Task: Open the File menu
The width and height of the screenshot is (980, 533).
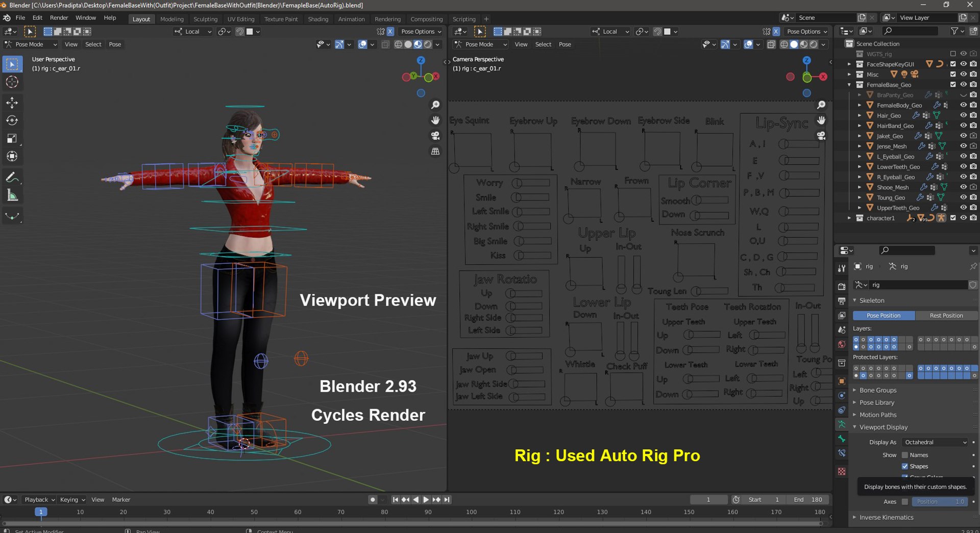Action: (x=20, y=18)
